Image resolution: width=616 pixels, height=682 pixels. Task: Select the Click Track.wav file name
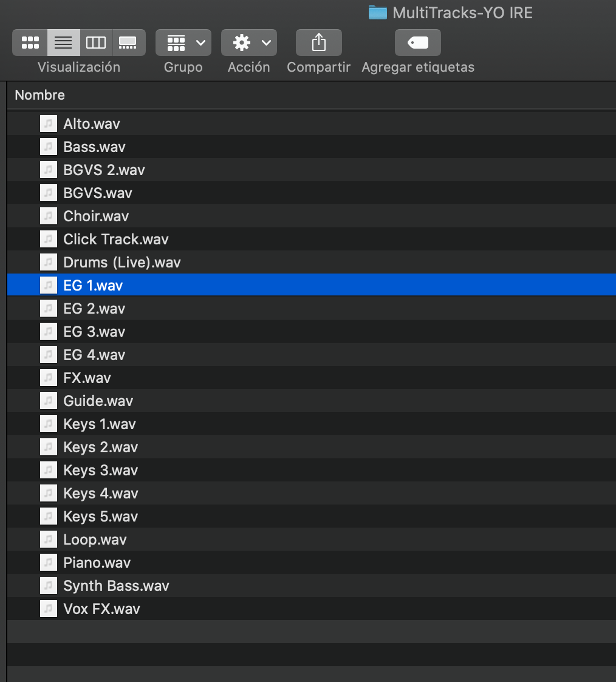116,239
